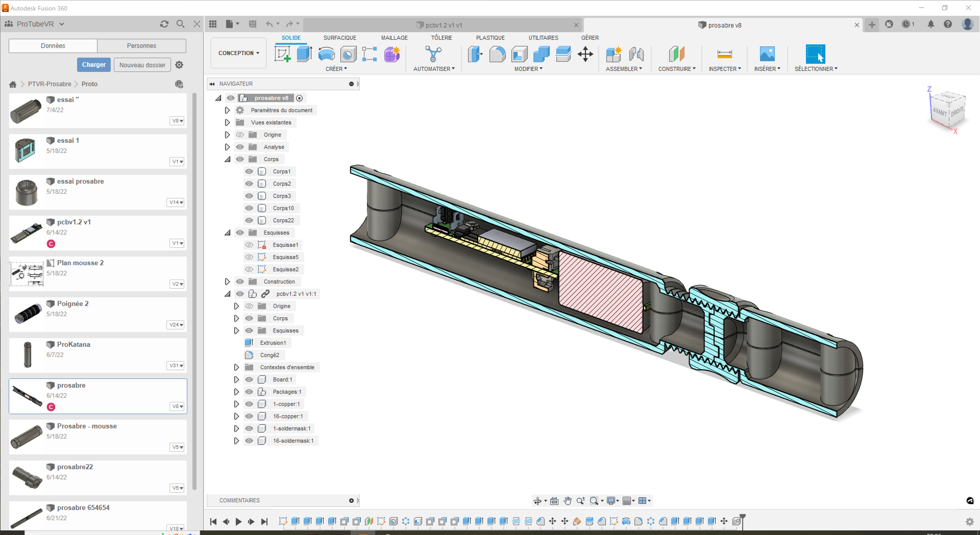Go to PTVR-Prosabre breadcrumb
The width and height of the screenshot is (980, 535).
(50, 84)
